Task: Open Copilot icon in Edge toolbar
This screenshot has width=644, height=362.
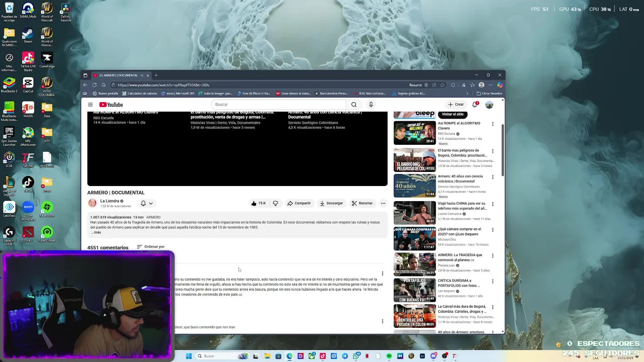Action: point(500,85)
